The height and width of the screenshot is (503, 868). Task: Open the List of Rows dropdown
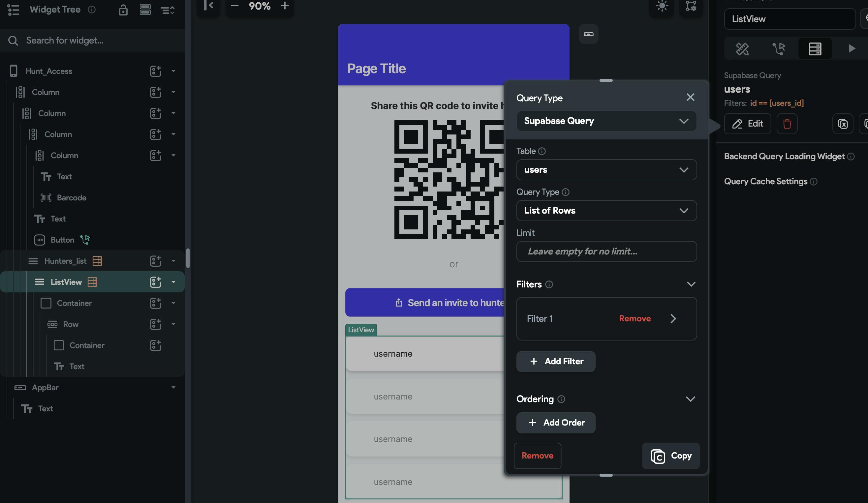[x=606, y=211]
